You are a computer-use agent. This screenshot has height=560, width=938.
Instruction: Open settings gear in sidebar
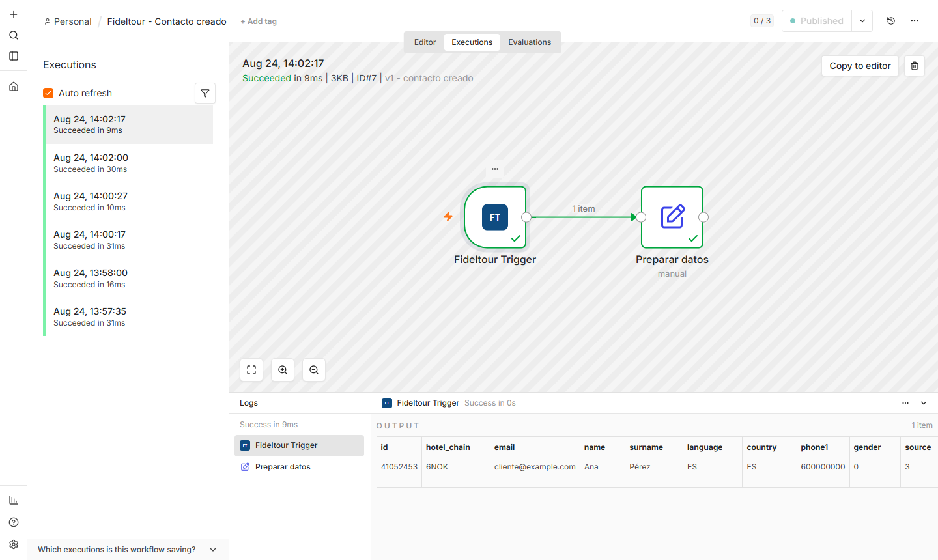pyautogui.click(x=14, y=544)
